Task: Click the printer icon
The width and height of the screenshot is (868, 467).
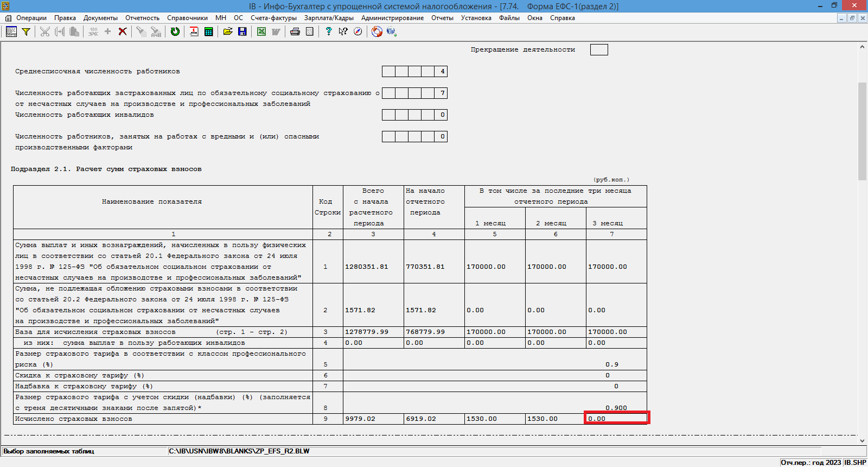Action: [295, 31]
